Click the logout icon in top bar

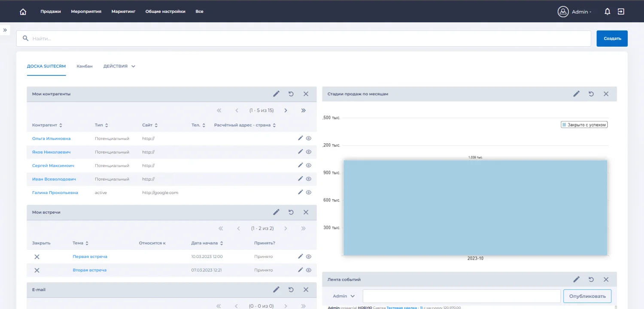pyautogui.click(x=621, y=12)
